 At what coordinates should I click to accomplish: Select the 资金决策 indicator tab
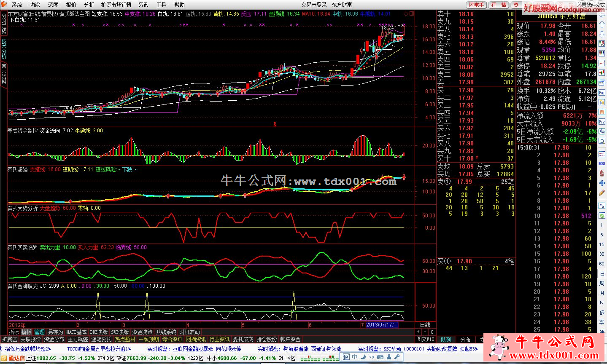[x=142, y=332]
